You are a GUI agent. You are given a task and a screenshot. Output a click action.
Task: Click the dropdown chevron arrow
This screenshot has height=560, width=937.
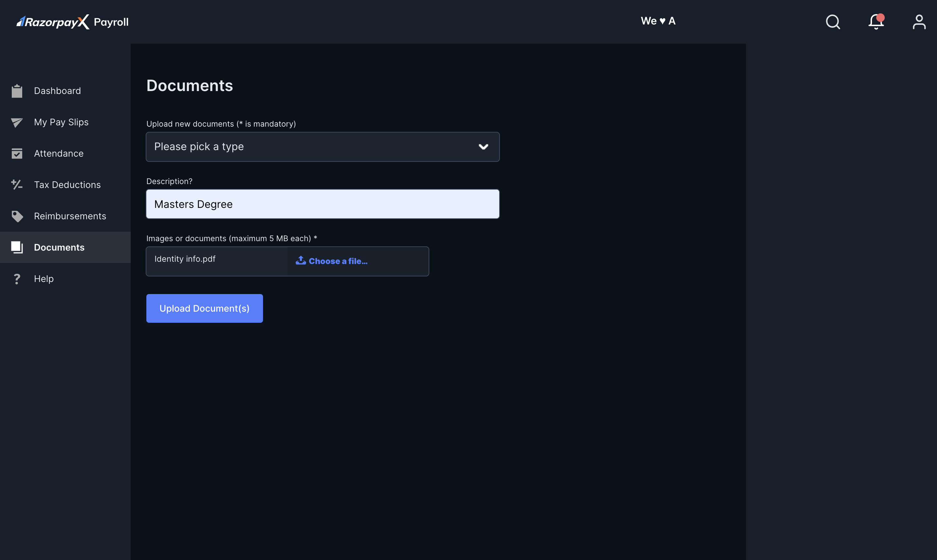click(484, 147)
